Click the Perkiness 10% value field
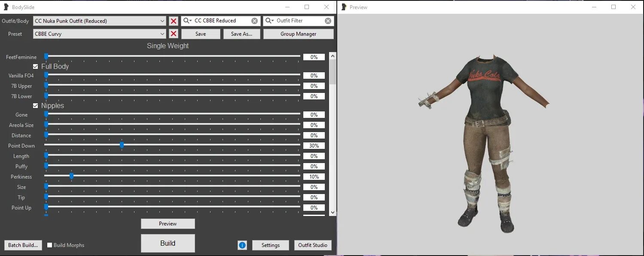 tap(314, 177)
